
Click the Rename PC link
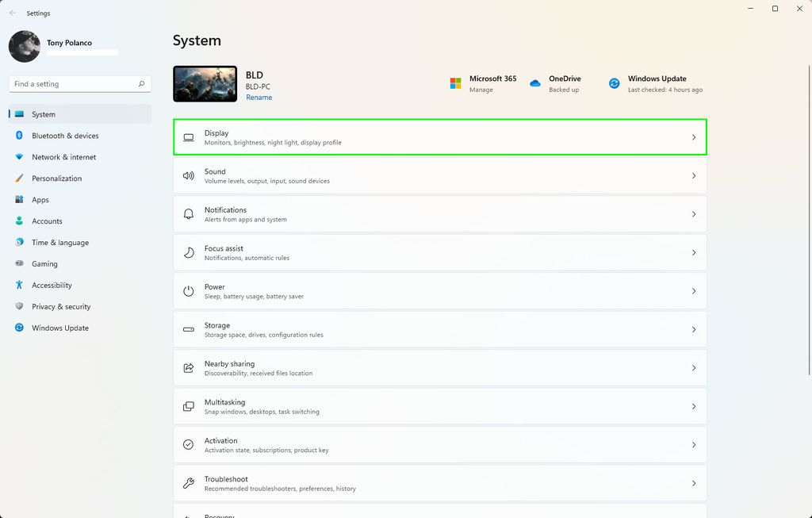259,98
